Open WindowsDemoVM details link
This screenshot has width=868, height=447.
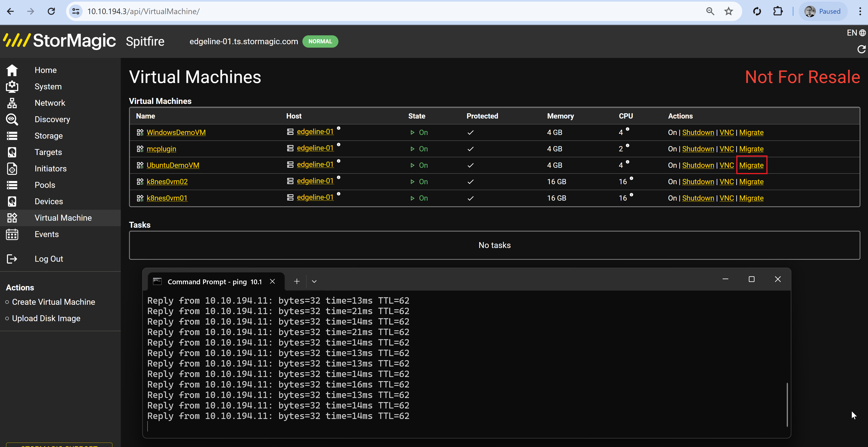[x=176, y=132]
